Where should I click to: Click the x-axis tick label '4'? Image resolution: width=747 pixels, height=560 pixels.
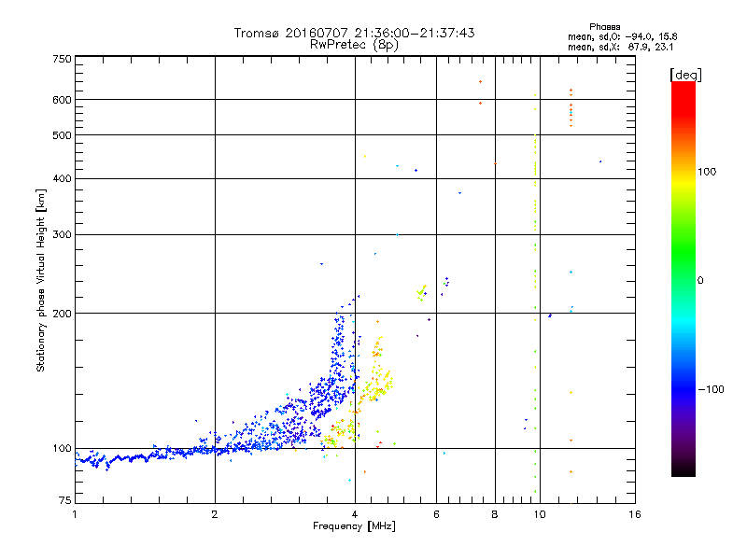tap(355, 514)
